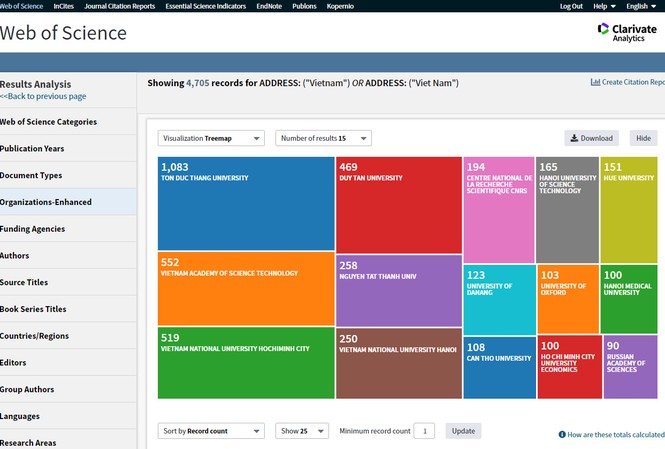
Task: Click the orange Vietnam Academy of Science tile
Action: point(246,289)
